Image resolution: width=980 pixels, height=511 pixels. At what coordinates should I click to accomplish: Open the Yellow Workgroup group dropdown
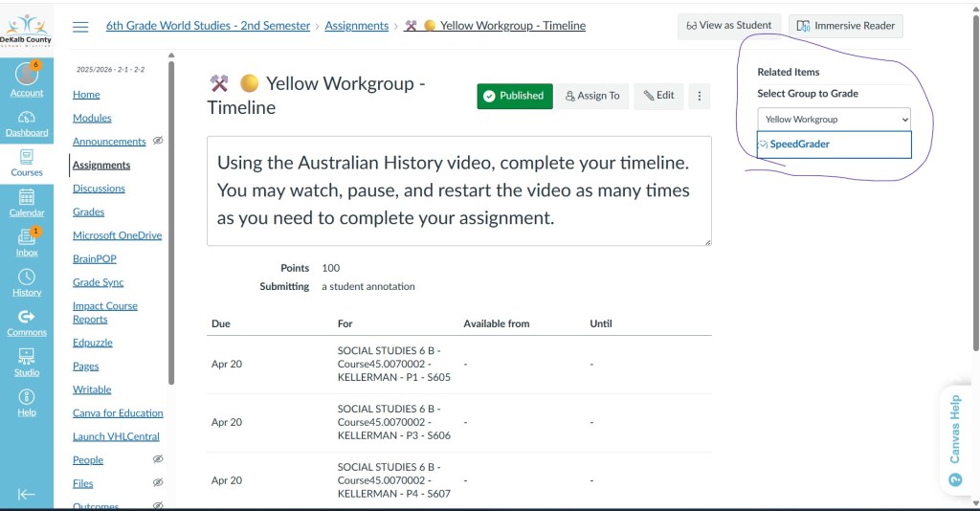(x=834, y=119)
